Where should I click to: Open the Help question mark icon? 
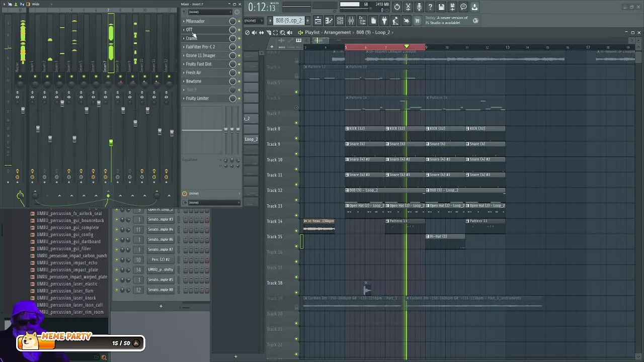430,7
